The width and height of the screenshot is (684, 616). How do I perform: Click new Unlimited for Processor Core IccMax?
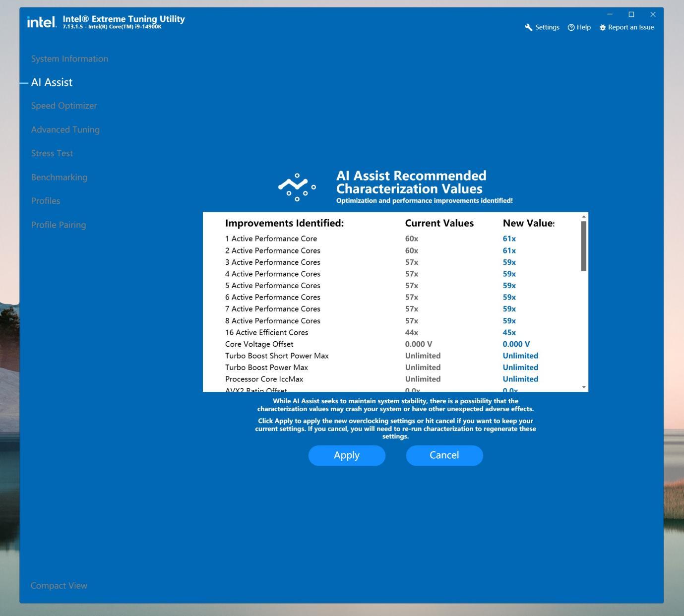520,379
